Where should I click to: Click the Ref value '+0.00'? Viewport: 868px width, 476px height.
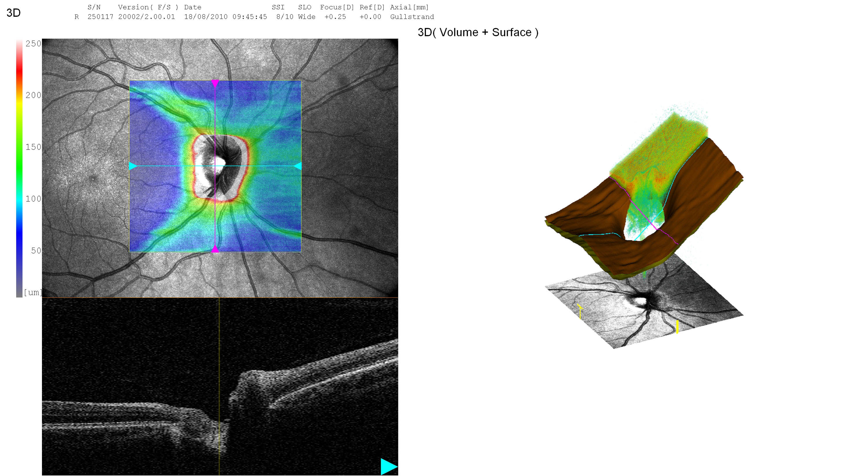370,17
